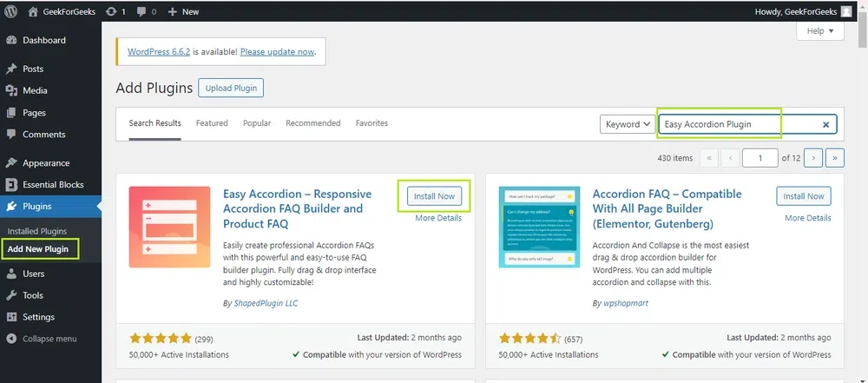Open the Dashboard menu label

44,41
